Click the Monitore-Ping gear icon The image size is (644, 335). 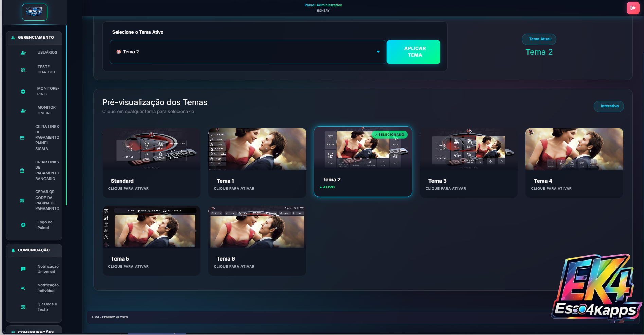point(23,91)
